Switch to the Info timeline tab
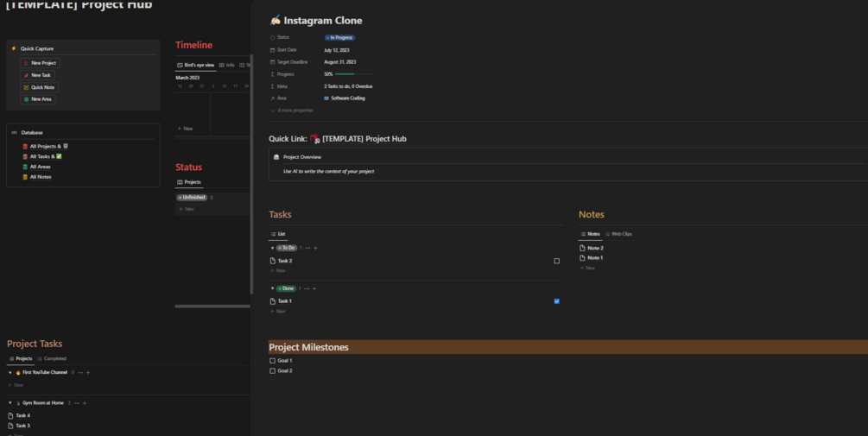This screenshot has width=868, height=436. 227,66
